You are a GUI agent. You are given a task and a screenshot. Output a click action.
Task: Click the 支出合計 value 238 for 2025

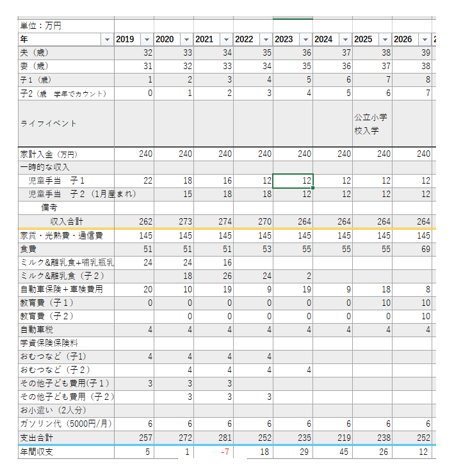click(372, 438)
